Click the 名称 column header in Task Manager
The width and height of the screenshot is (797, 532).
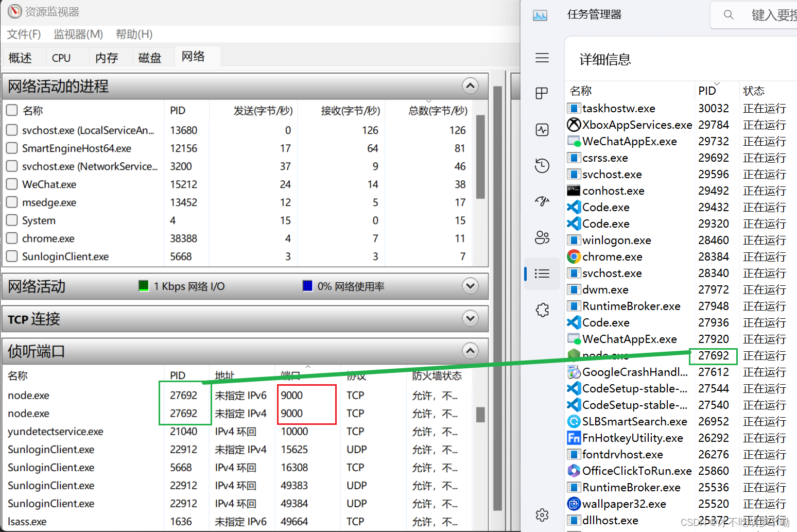580,90
